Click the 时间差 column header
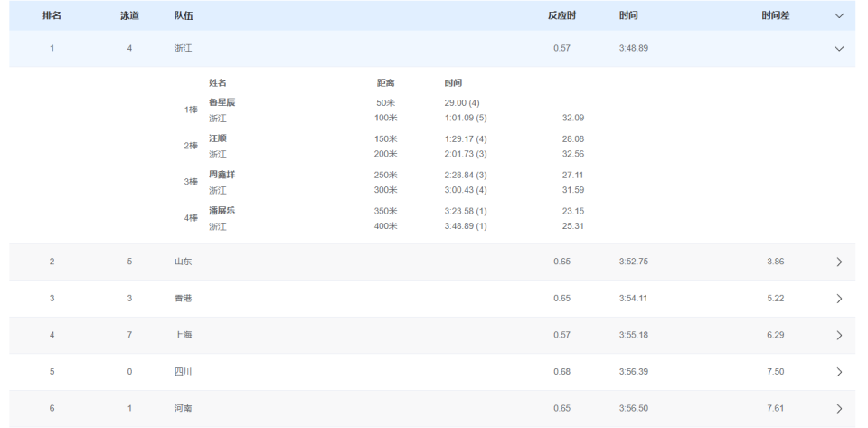The width and height of the screenshot is (868, 428). coord(776,15)
